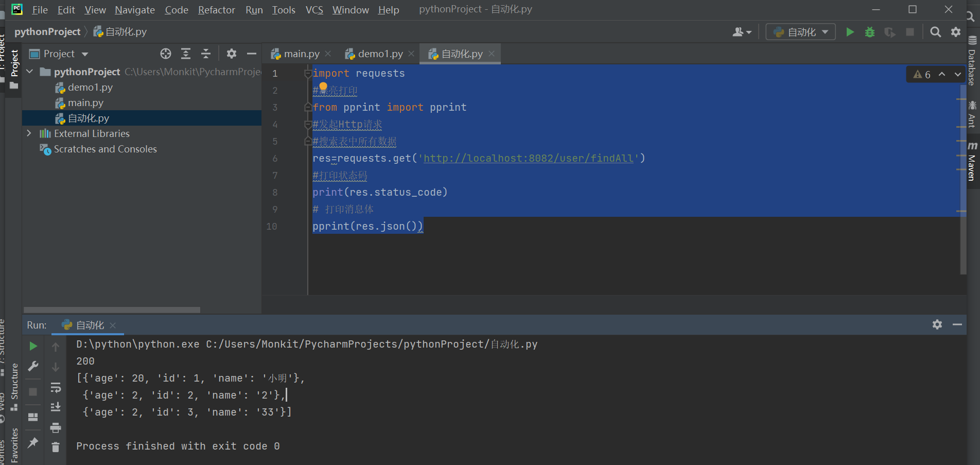Viewport: 980px width, 465px height.
Task: Click stop process button in Run panel
Action: (x=33, y=392)
